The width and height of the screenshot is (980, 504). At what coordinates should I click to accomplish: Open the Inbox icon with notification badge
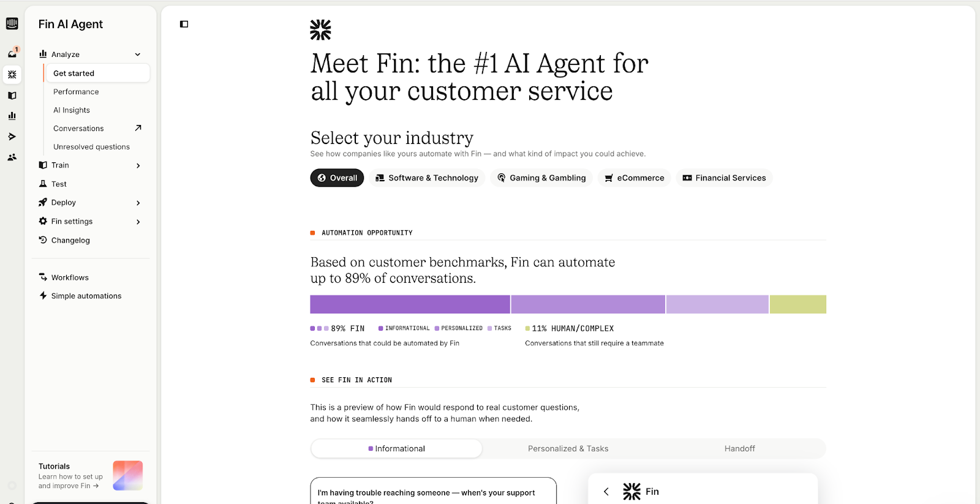[12, 53]
